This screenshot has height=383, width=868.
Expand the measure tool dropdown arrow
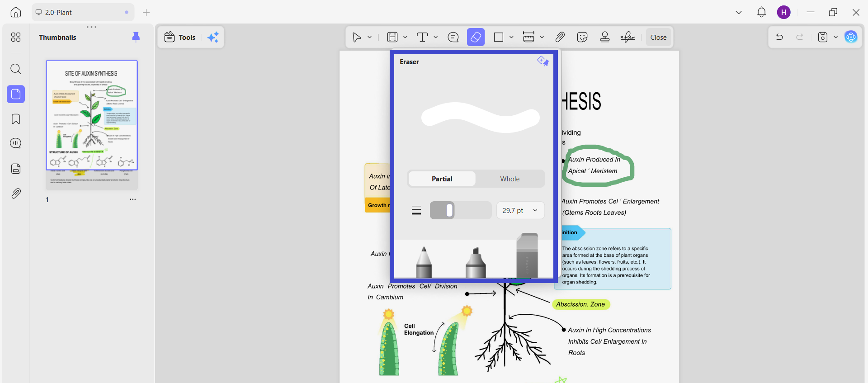point(542,37)
